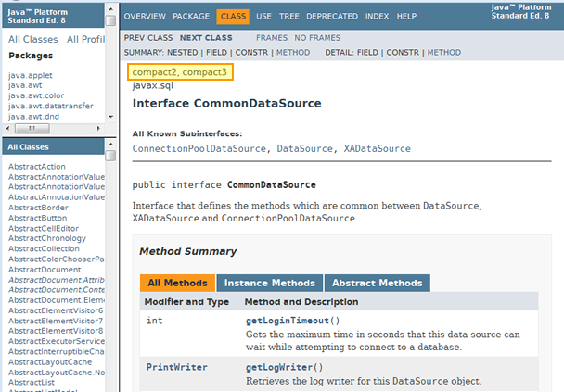This screenshot has width=564, height=392.
Task: Open the PACKAGE navigation link
Action: 191,17
